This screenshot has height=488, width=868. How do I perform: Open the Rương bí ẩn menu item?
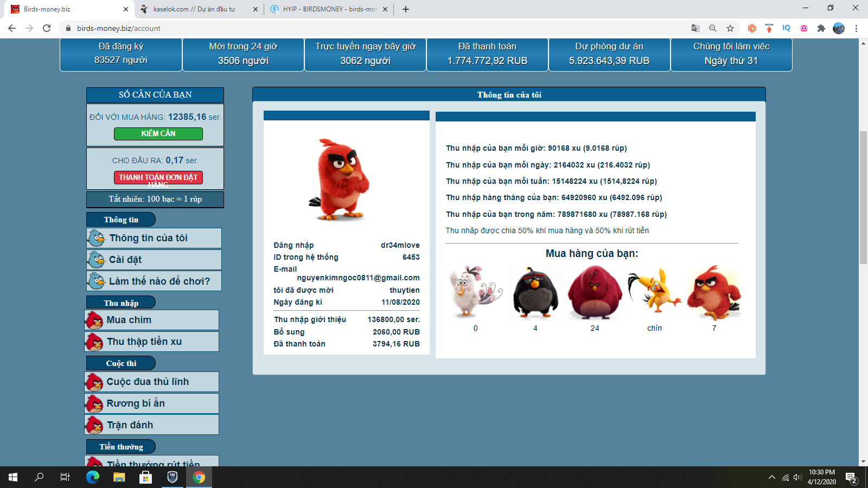pyautogui.click(x=152, y=403)
